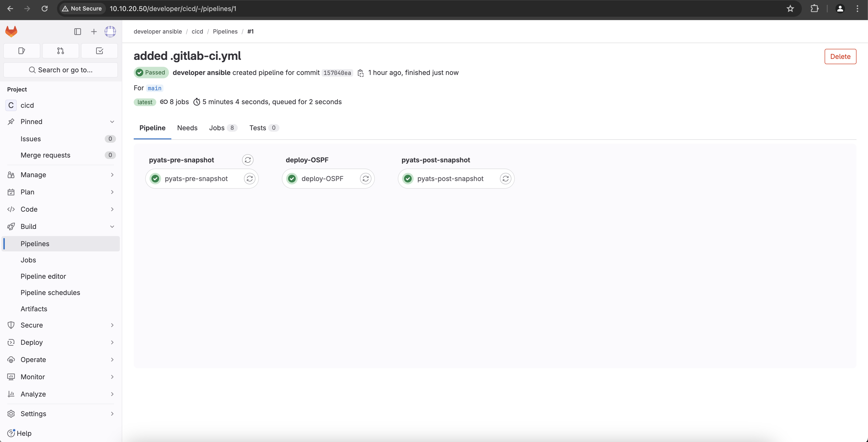Open the cicd project name in sidebar
Viewport: 868px width, 442px height.
(x=27, y=105)
